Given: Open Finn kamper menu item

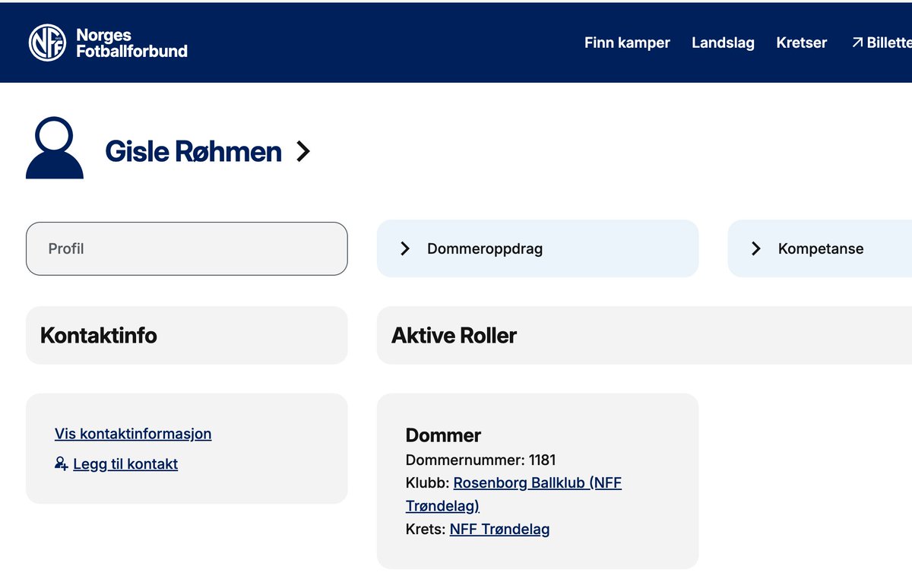Looking at the screenshot, I should click(627, 43).
